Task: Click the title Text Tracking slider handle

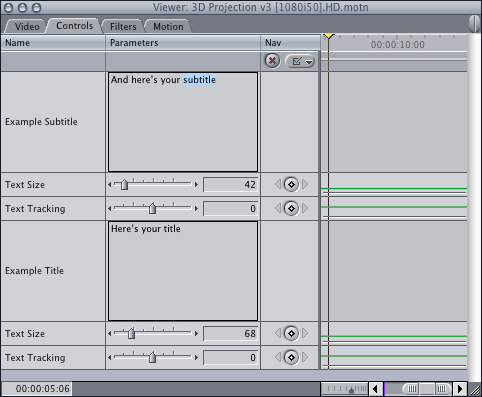Action: coord(152,357)
